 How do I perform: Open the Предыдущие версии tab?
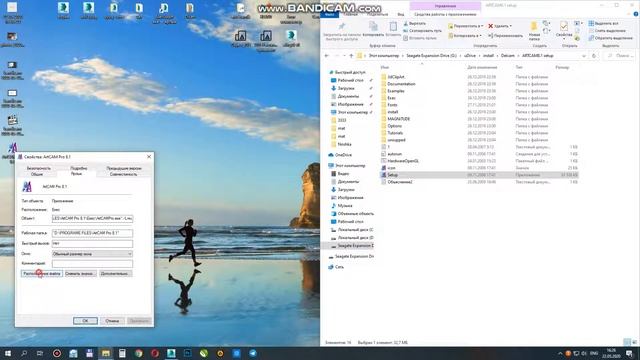[x=124, y=168]
